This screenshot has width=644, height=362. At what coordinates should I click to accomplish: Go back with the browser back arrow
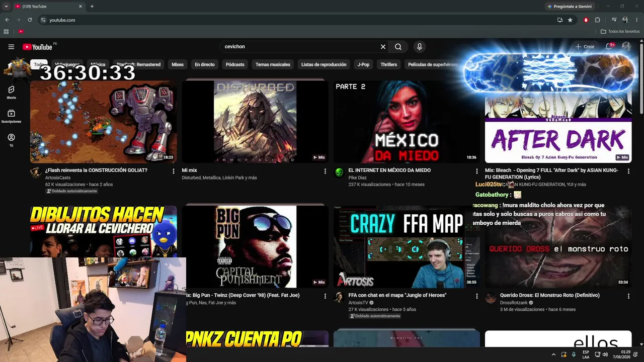tap(7, 20)
